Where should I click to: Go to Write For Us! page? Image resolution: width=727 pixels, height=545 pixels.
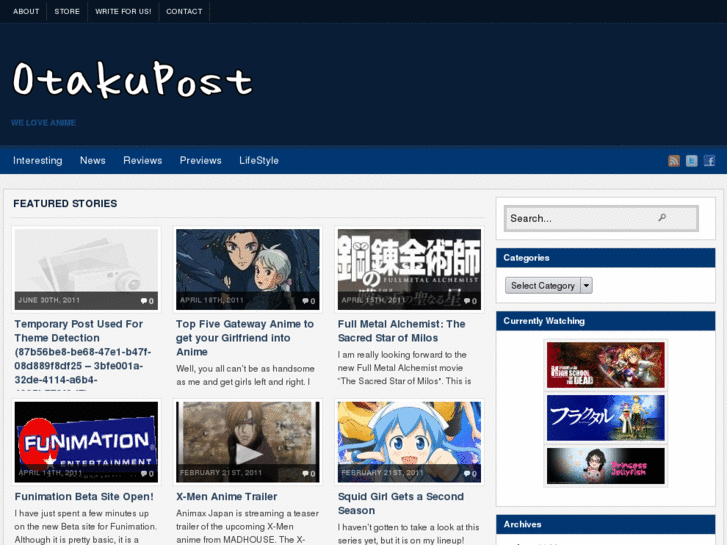pyautogui.click(x=123, y=11)
